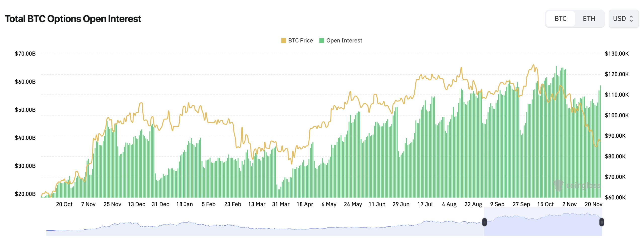Select the BTC tab

[x=560, y=18]
